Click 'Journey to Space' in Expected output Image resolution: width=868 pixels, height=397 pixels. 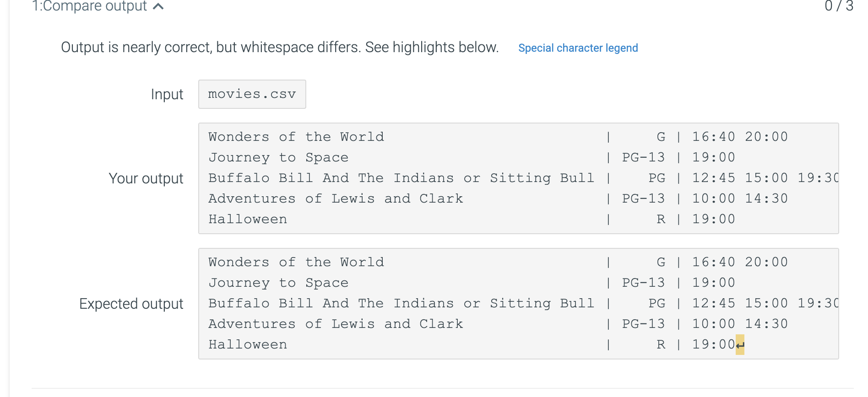pyautogui.click(x=278, y=283)
